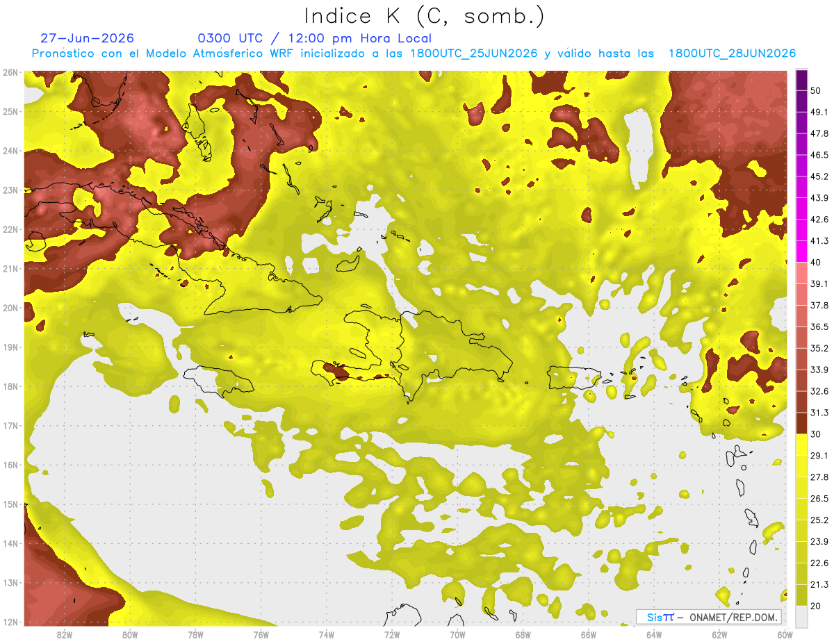The width and height of the screenshot is (834, 644).
Task: Click the "17N" latitude label
Action: click(10, 426)
